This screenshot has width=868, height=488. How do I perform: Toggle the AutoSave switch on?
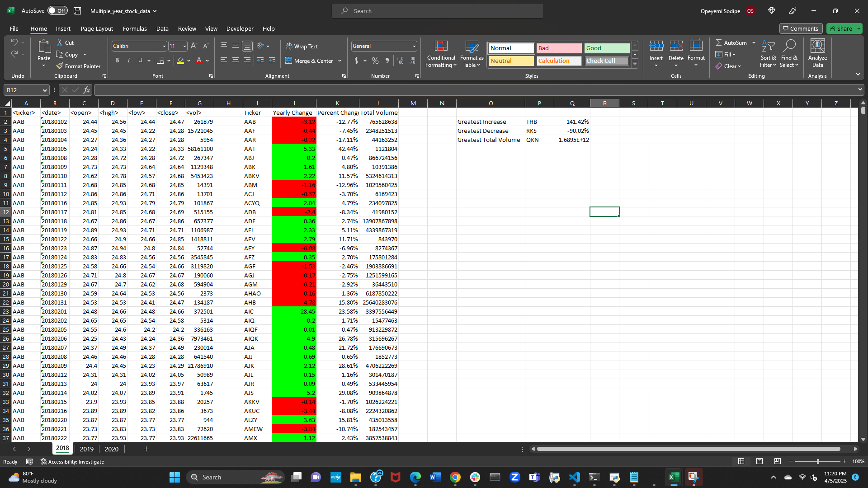(57, 10)
